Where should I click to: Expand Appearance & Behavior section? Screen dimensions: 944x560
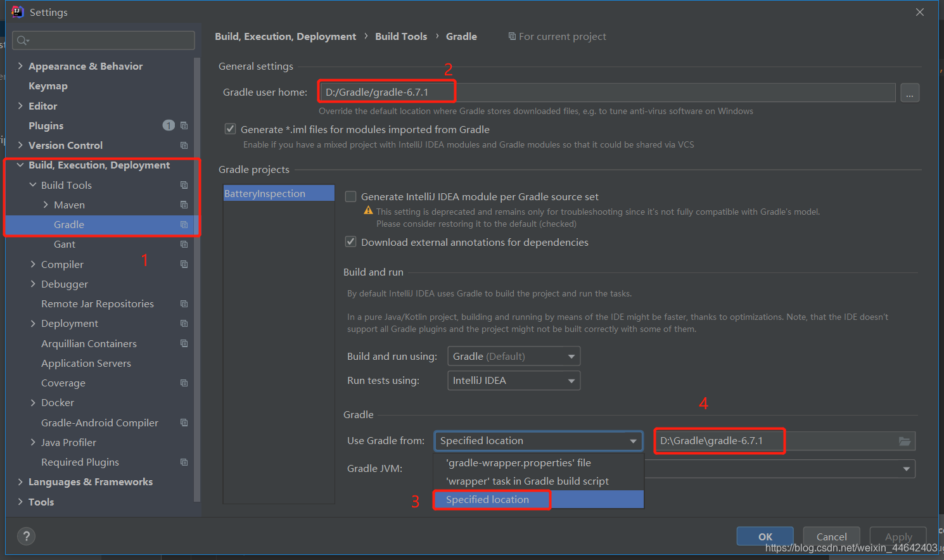click(20, 66)
